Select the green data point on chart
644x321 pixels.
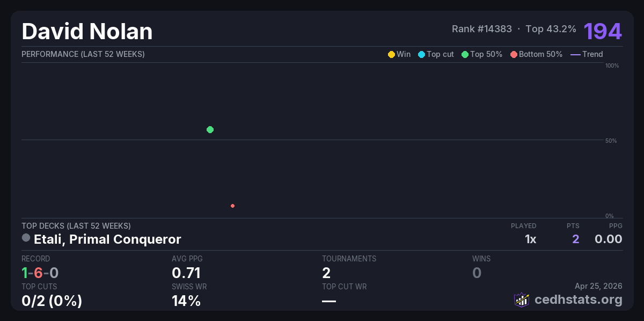click(210, 129)
